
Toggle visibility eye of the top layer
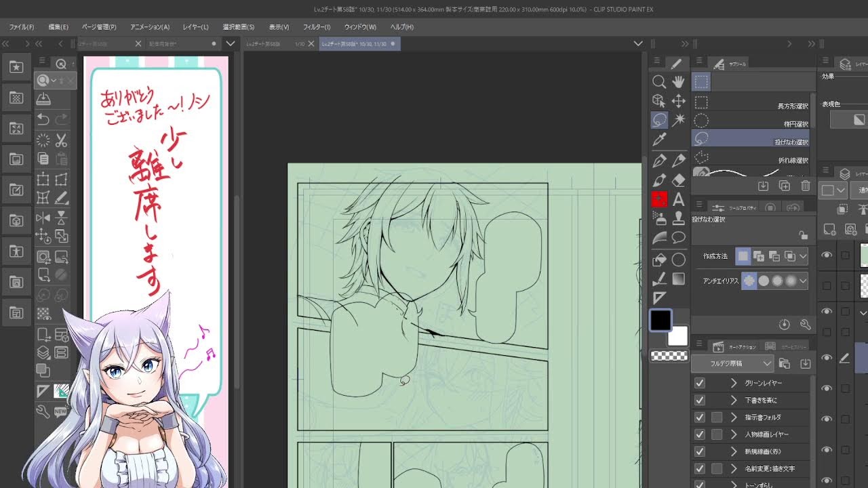pyautogui.click(x=827, y=255)
